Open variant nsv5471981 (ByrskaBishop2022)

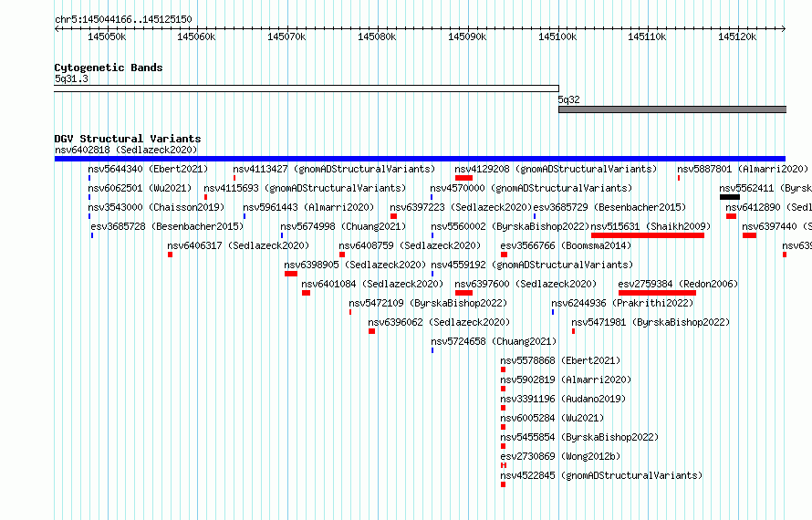click(x=651, y=322)
